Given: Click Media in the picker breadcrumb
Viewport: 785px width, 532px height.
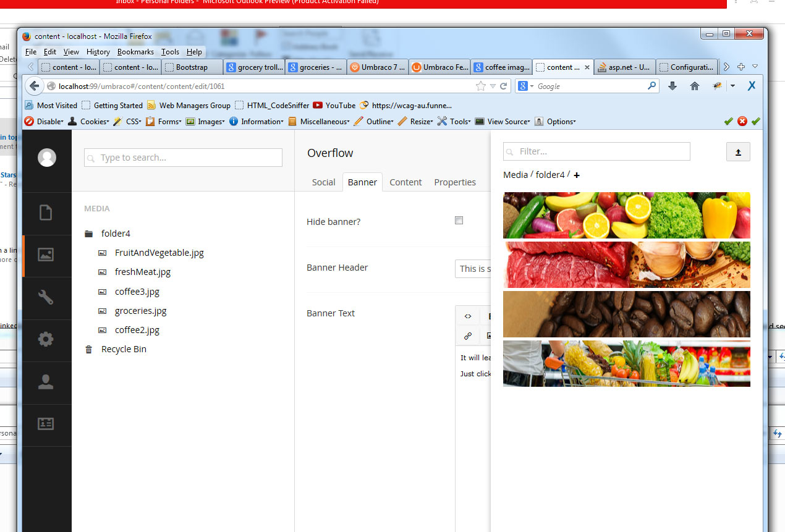Looking at the screenshot, I should 516,175.
